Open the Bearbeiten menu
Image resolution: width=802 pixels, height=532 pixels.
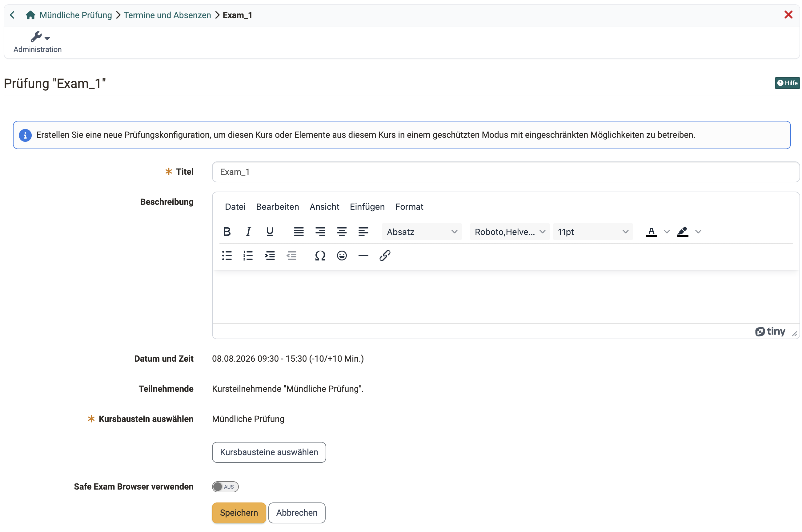pos(277,207)
